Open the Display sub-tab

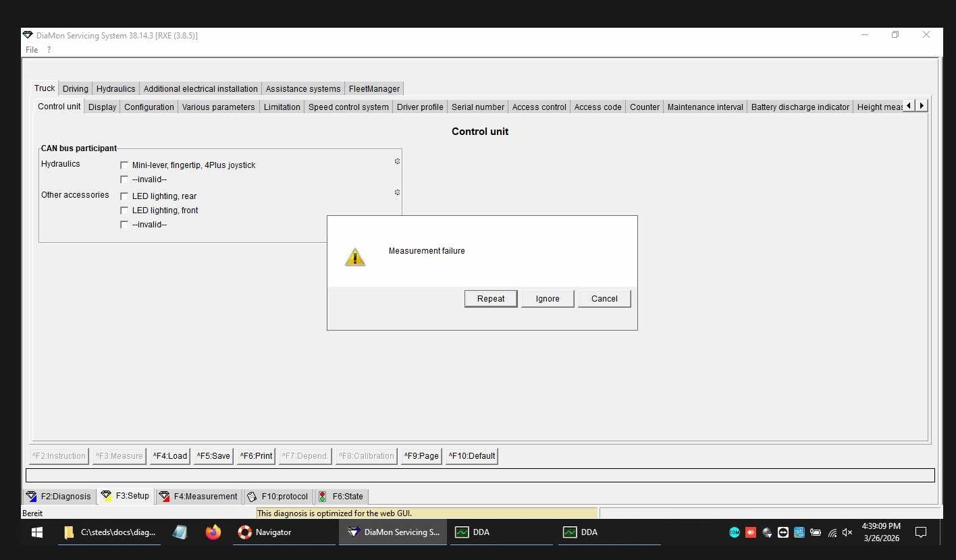[103, 107]
